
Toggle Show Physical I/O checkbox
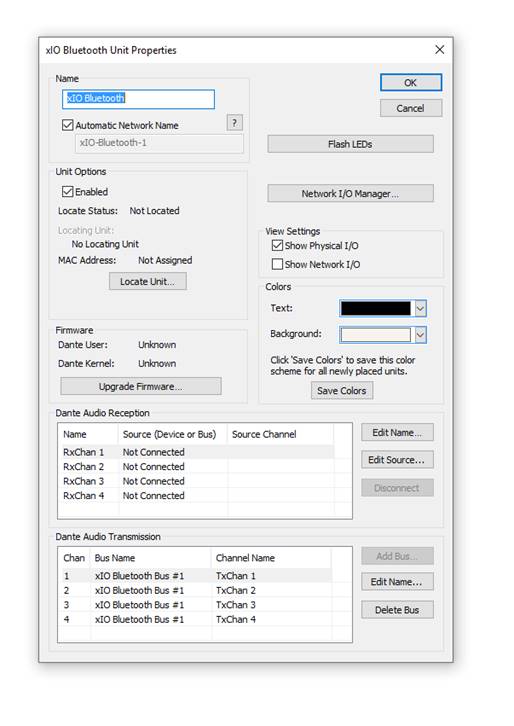point(277,245)
